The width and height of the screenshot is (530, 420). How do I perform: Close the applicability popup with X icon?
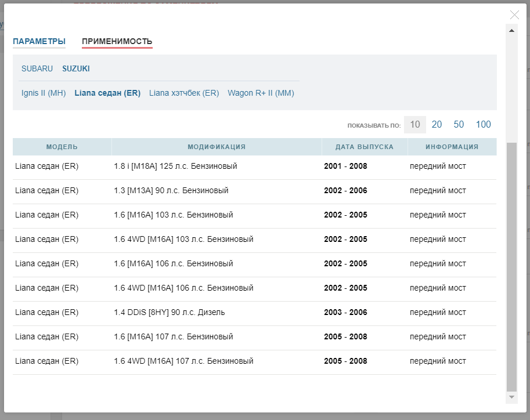(514, 15)
